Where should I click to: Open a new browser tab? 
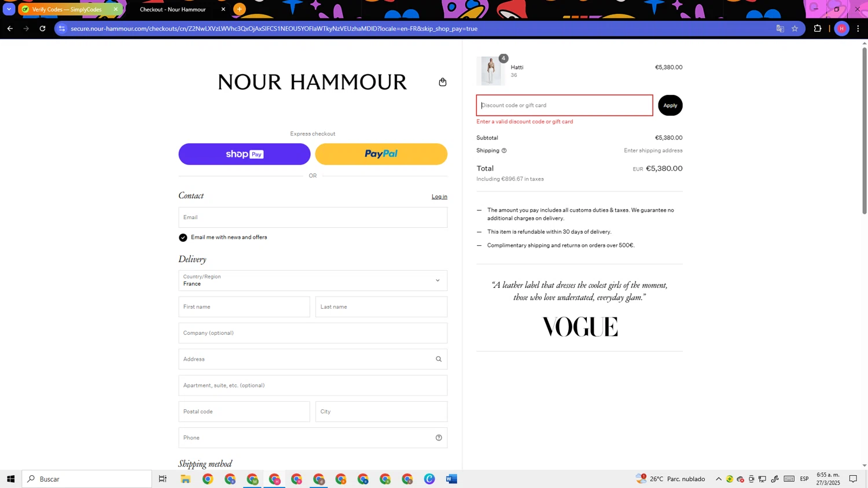click(x=240, y=9)
